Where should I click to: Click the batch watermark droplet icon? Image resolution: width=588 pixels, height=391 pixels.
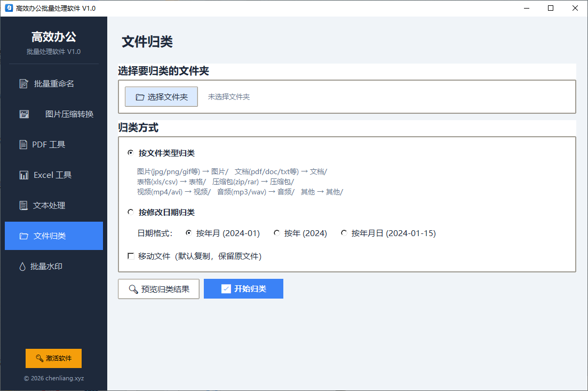pos(22,267)
